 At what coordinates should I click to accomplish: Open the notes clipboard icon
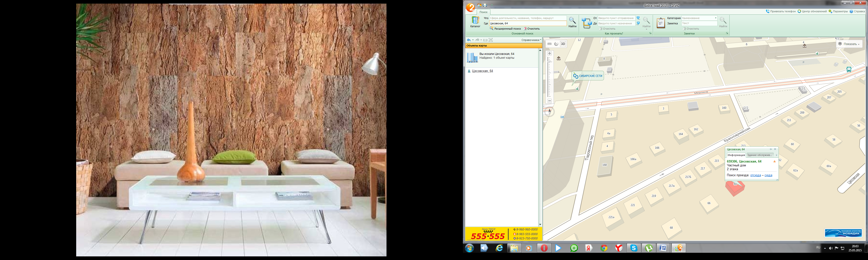pos(660,23)
